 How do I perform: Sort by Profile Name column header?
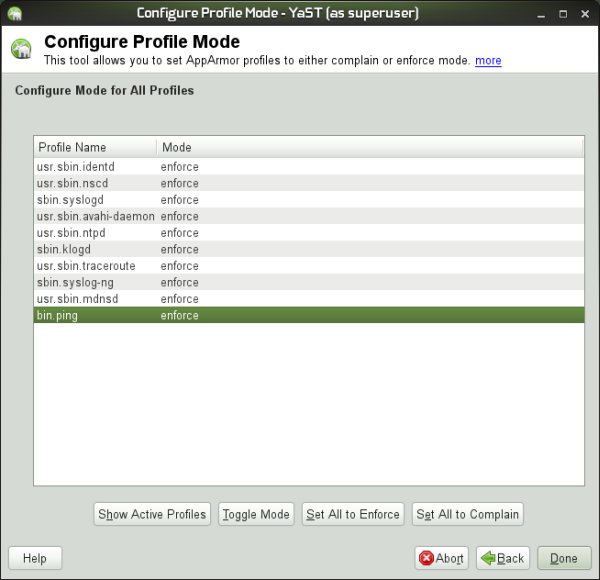[x=95, y=147]
